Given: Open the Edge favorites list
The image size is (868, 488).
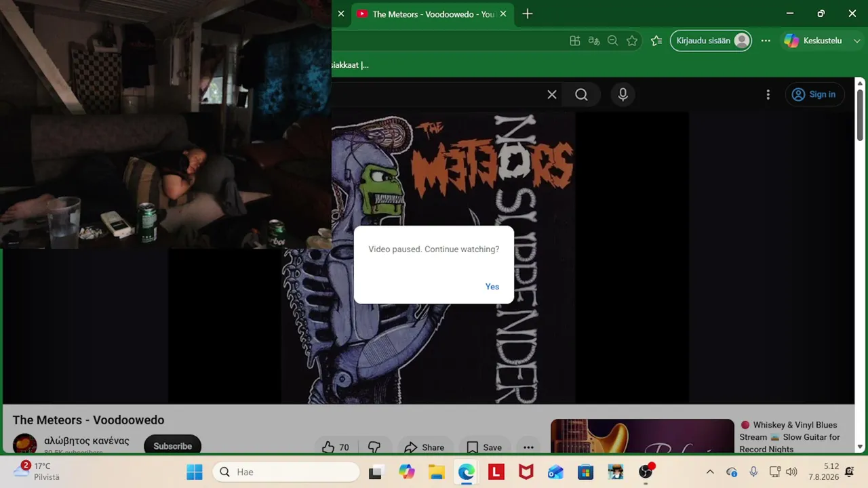Looking at the screenshot, I should tap(656, 41).
